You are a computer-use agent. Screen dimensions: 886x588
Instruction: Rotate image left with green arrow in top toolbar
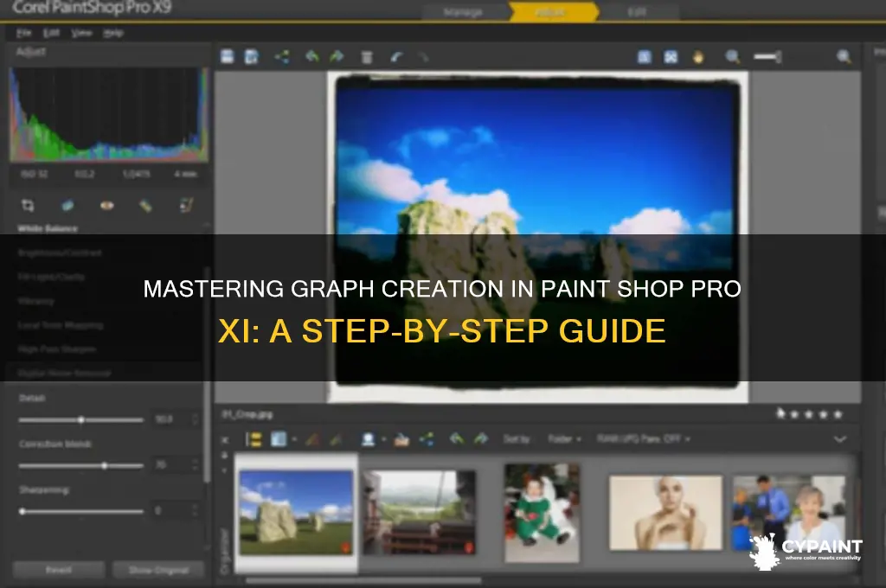point(311,56)
